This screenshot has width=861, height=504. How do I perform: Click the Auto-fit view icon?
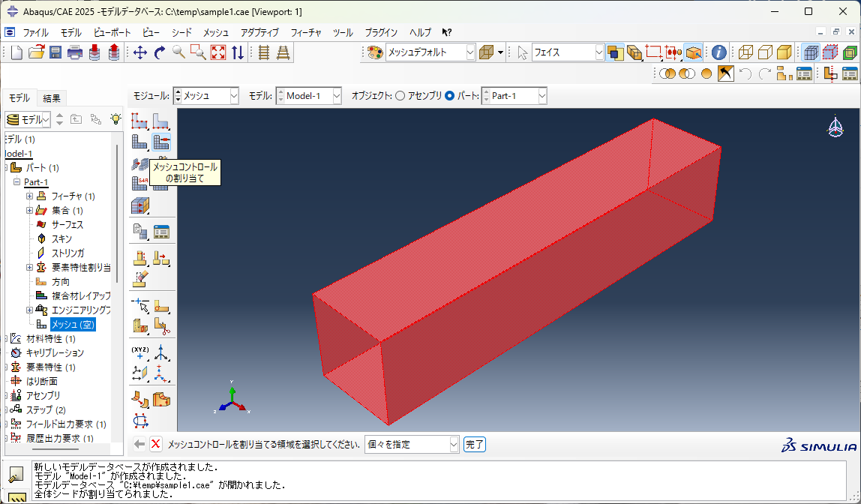pyautogui.click(x=218, y=52)
